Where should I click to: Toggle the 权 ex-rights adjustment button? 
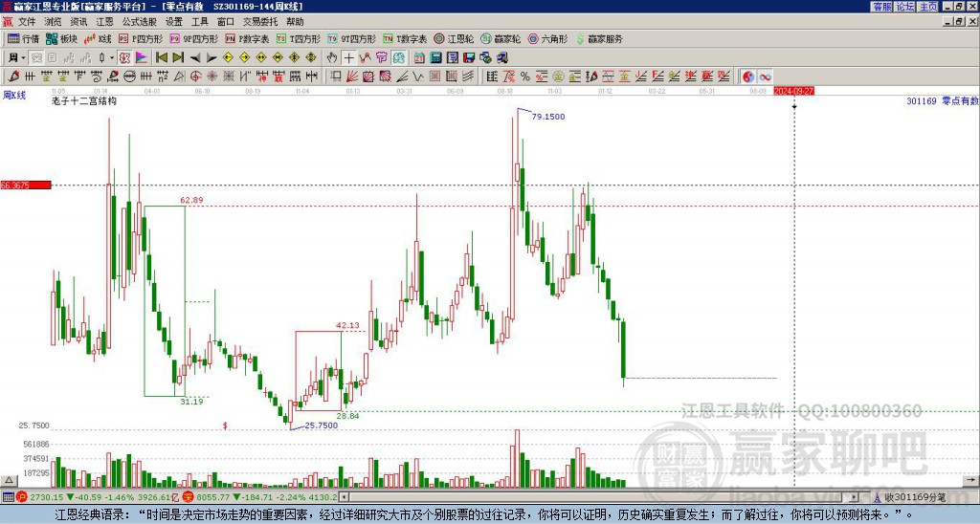(124, 58)
